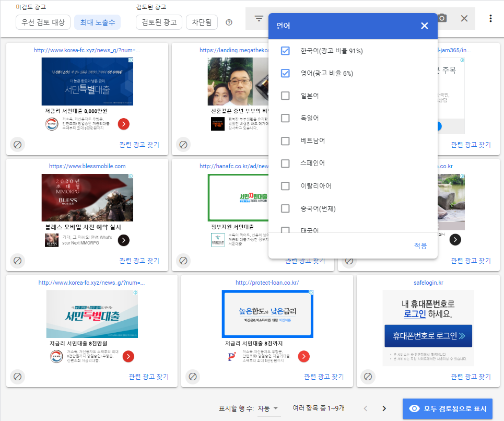Block the protect-loan.co.kr ad

click(193, 377)
